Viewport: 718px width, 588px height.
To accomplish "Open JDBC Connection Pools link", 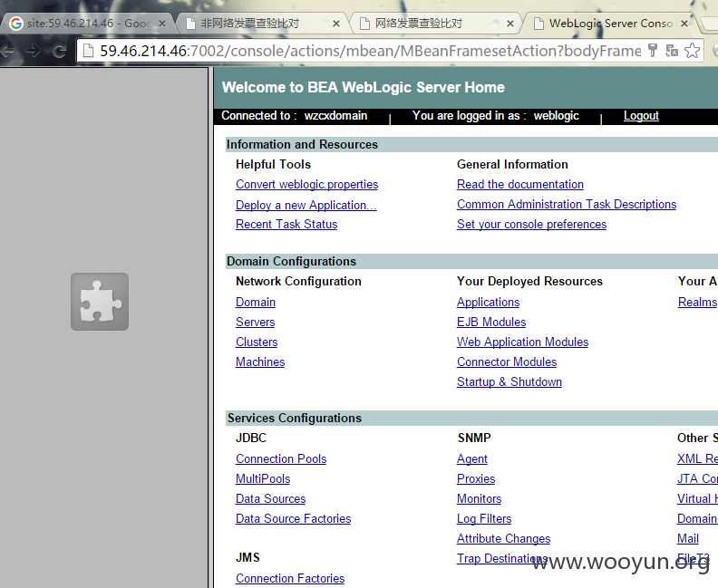I will [281, 459].
